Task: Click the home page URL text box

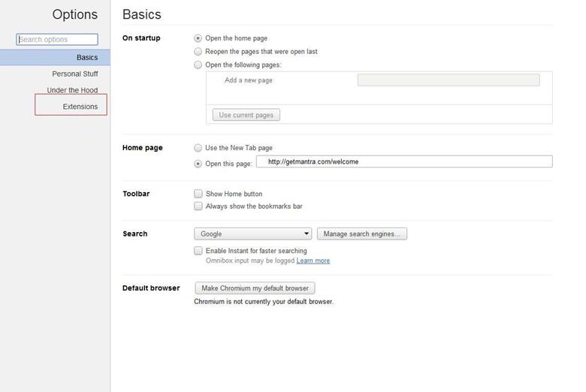Action: coord(404,161)
